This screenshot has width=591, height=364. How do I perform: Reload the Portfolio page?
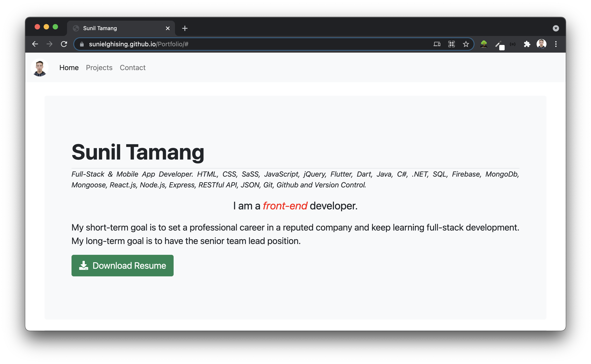64,44
